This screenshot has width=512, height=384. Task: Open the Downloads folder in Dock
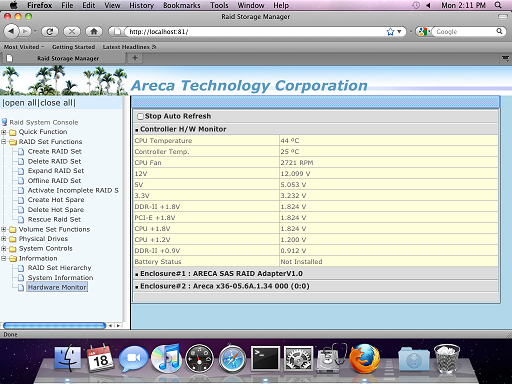414,359
